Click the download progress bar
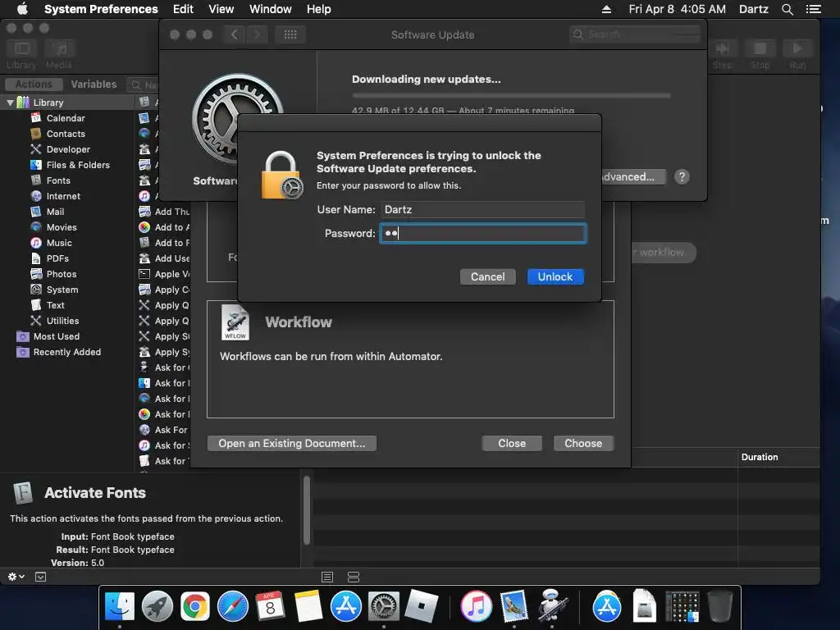Screen dimensions: 840x630 pyautogui.click(x=511, y=95)
